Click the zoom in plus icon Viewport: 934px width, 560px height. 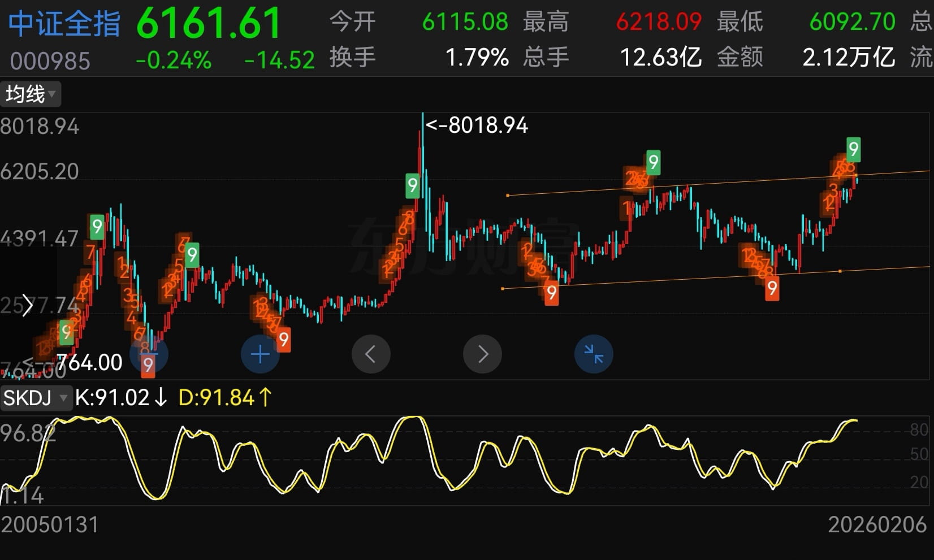260,354
